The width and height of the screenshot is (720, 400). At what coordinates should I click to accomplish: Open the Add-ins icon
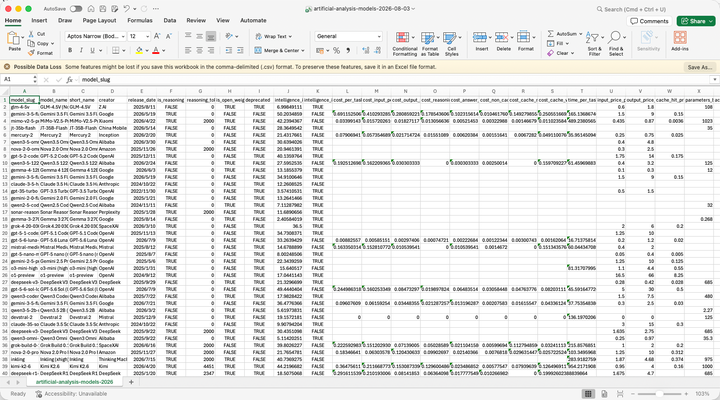[680, 38]
